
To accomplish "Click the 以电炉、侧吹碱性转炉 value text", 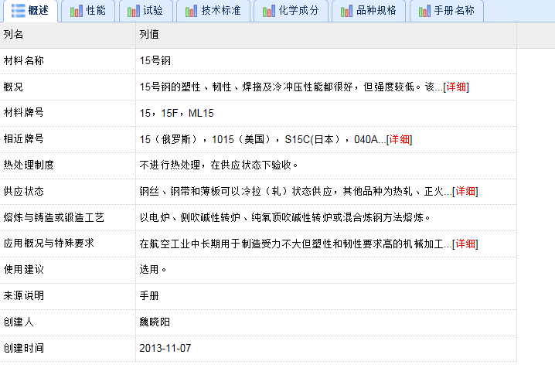I will coord(285,217).
